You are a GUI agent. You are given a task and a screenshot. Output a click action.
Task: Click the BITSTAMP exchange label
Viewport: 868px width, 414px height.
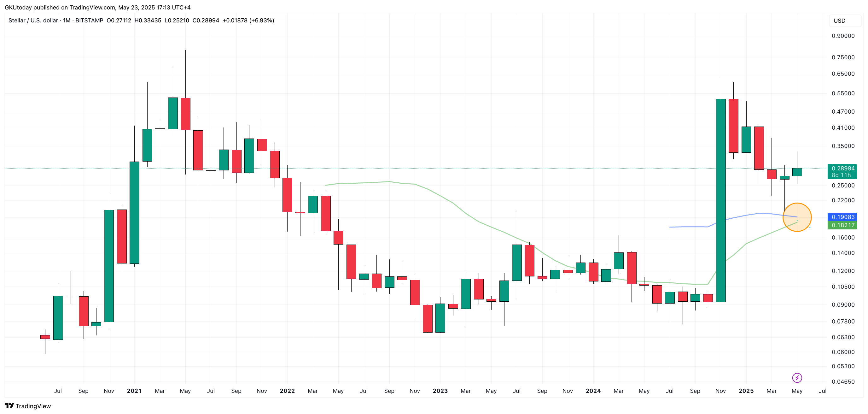point(89,21)
